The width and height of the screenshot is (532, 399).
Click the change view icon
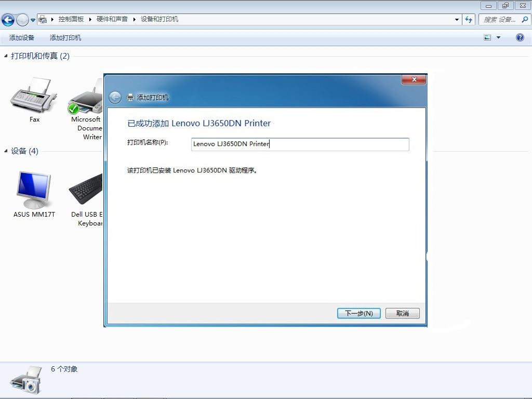487,37
